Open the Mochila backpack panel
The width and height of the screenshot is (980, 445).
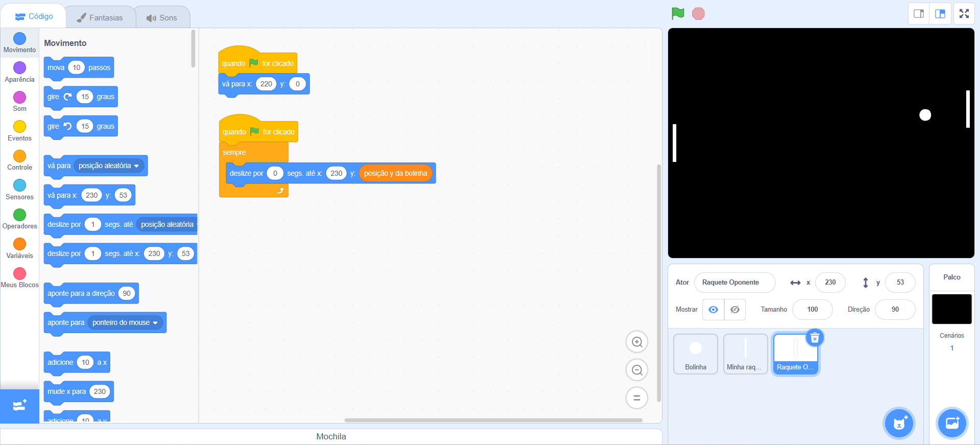pos(331,437)
